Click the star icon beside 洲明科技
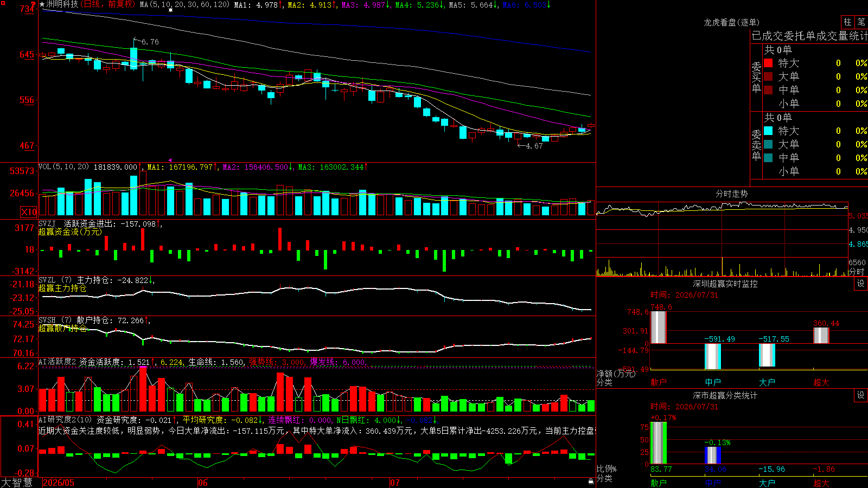The image size is (868, 488). coord(42,4)
